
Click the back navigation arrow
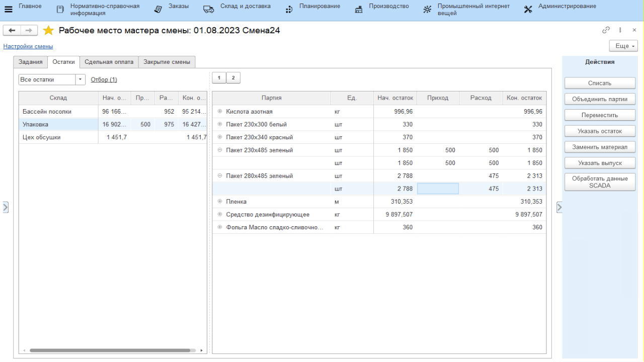12,31
